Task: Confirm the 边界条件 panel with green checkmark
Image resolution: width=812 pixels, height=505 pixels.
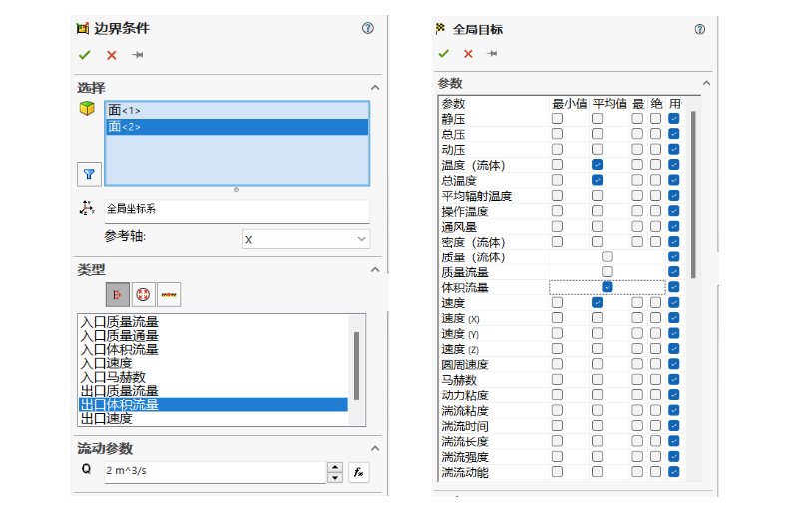Action: (x=84, y=55)
